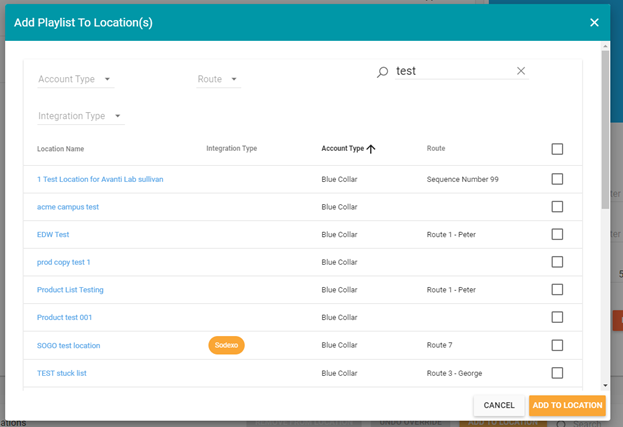Sort by Account Type arrow icon
This screenshot has height=427, width=623.
pyautogui.click(x=371, y=149)
